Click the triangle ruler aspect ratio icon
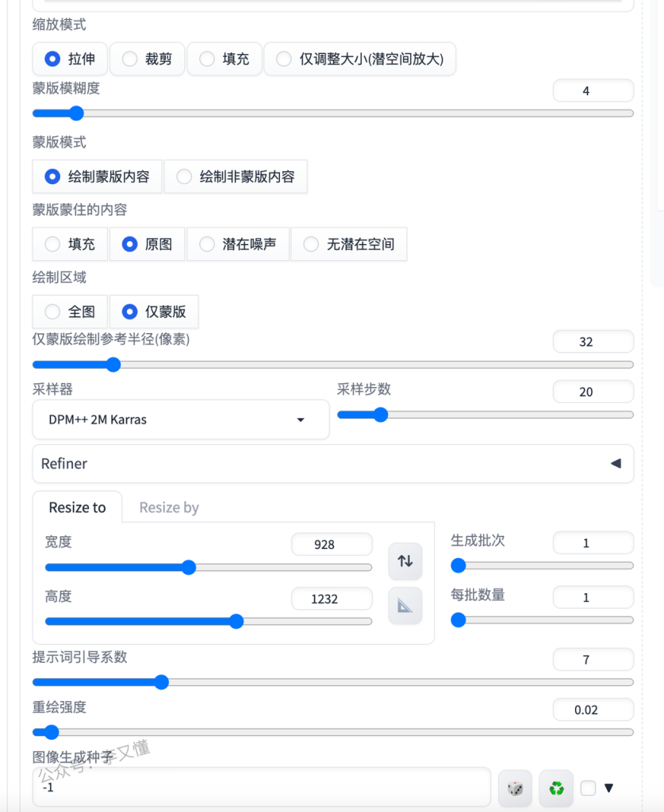 405,606
